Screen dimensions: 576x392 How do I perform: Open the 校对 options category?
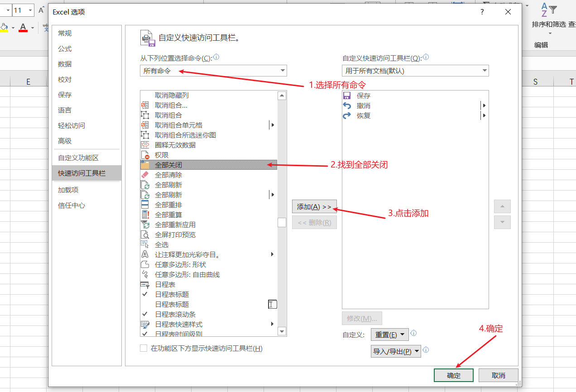pos(86,79)
